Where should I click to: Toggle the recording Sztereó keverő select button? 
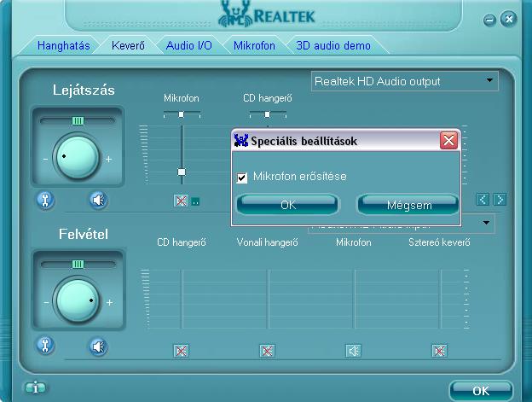[x=439, y=351]
